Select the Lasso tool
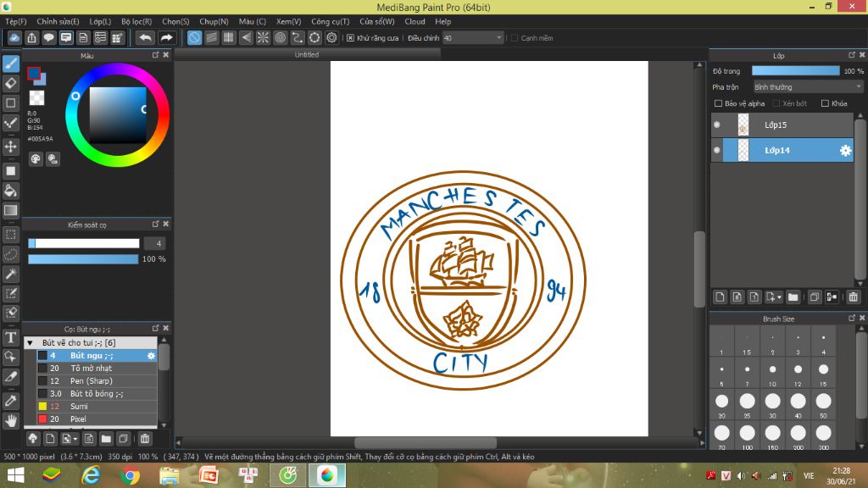This screenshot has height=488, width=868. [x=10, y=254]
